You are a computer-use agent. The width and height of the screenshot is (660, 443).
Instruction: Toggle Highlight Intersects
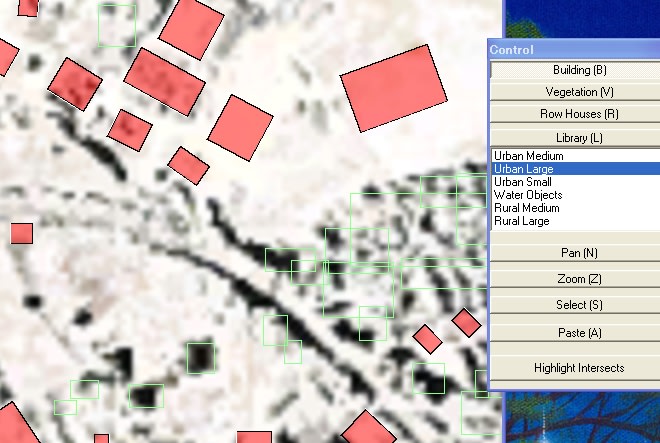576,368
